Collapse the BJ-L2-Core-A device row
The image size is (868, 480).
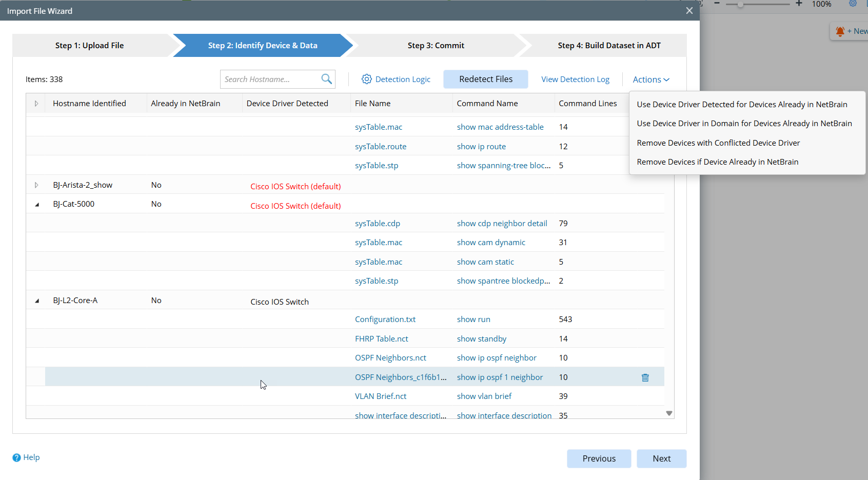click(x=36, y=301)
